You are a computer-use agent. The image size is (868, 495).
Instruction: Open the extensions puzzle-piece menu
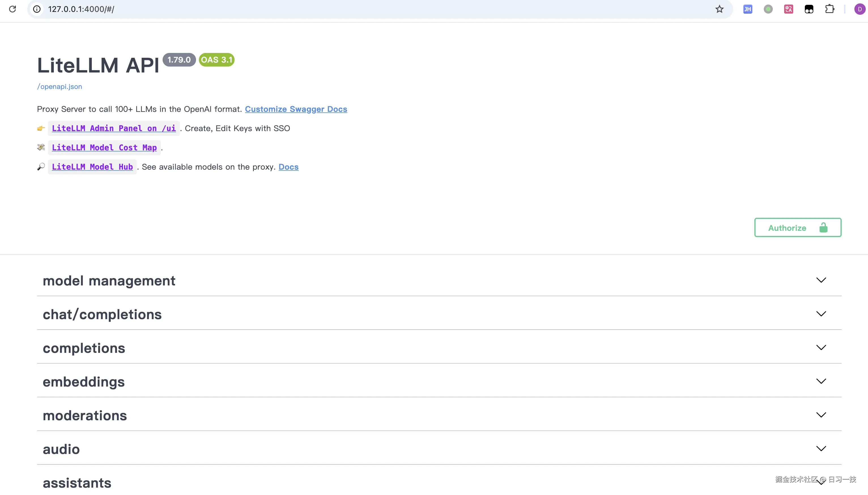(x=829, y=9)
